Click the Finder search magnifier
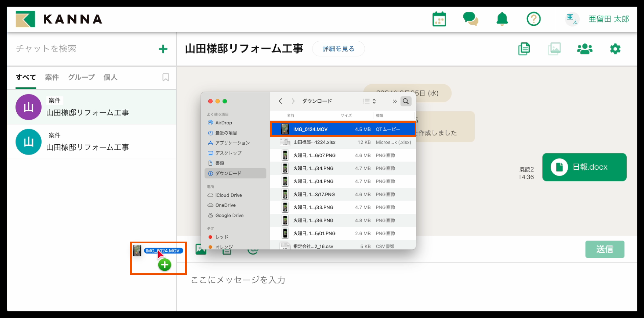 (x=406, y=101)
